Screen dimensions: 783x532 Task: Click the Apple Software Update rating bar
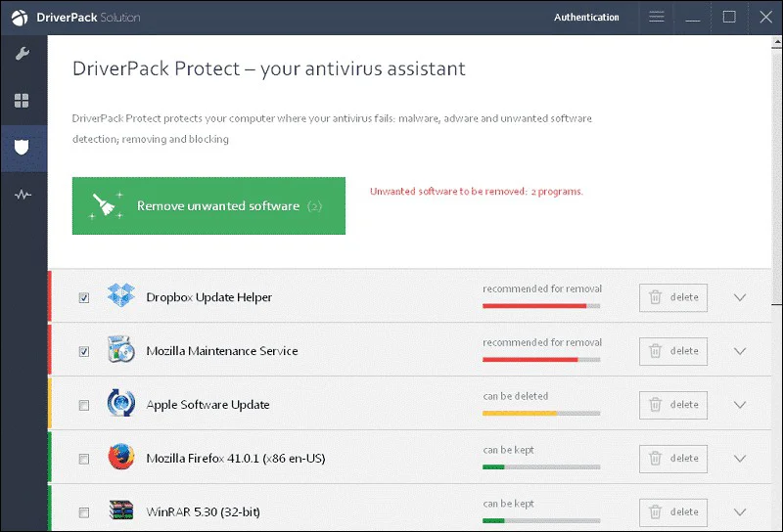coord(541,414)
